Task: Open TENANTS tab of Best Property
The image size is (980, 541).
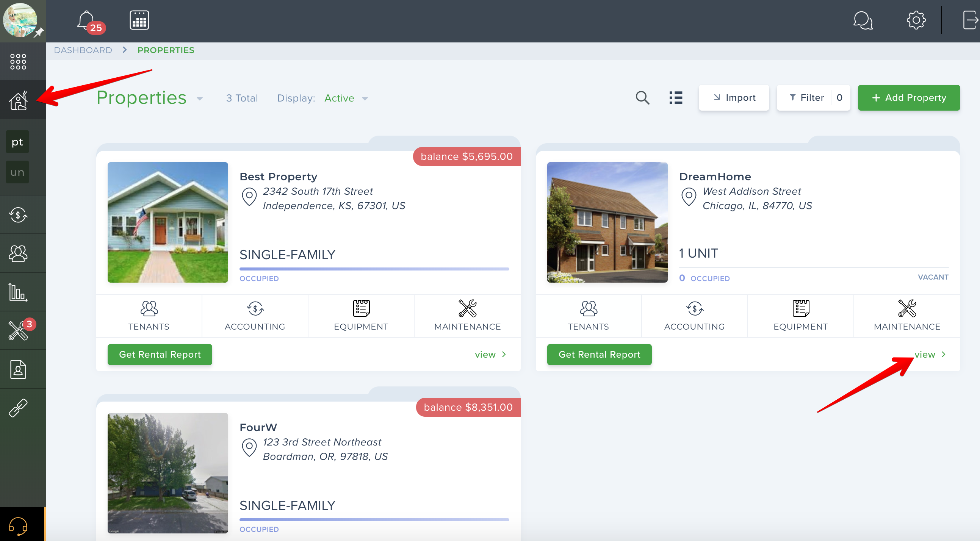Action: click(149, 316)
